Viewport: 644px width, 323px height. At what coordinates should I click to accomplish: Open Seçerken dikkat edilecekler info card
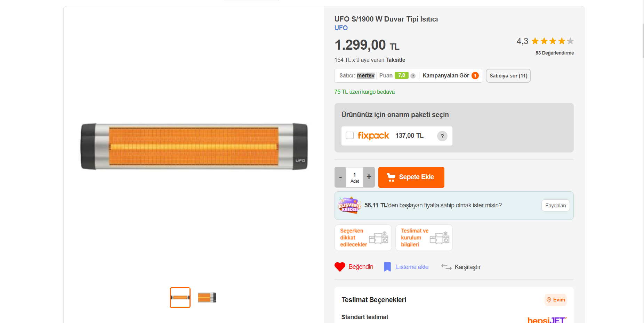(x=363, y=238)
